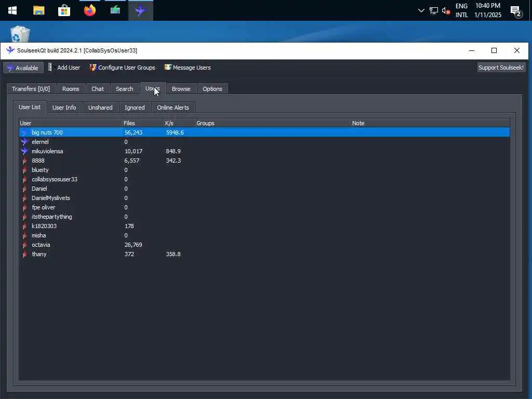Select user 'octavia' in the list
This screenshot has height=399, width=532.
(264, 245)
